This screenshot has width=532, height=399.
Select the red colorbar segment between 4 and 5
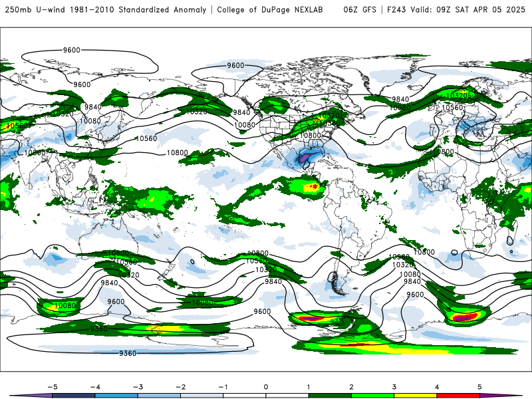click(458, 396)
